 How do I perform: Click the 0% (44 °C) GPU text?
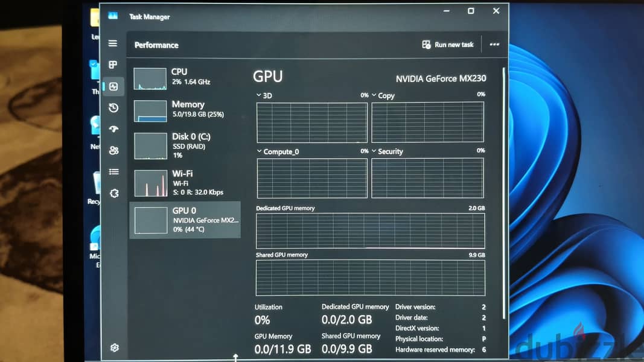tap(188, 229)
